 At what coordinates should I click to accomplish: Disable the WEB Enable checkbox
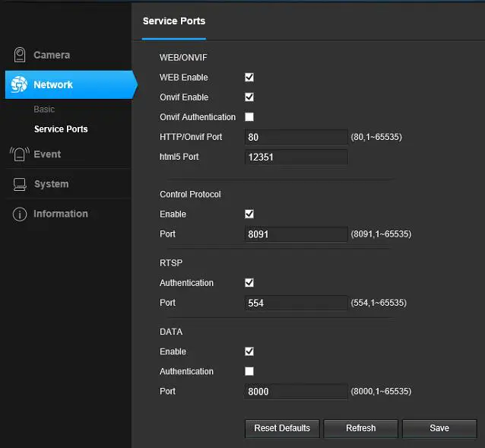coord(249,78)
